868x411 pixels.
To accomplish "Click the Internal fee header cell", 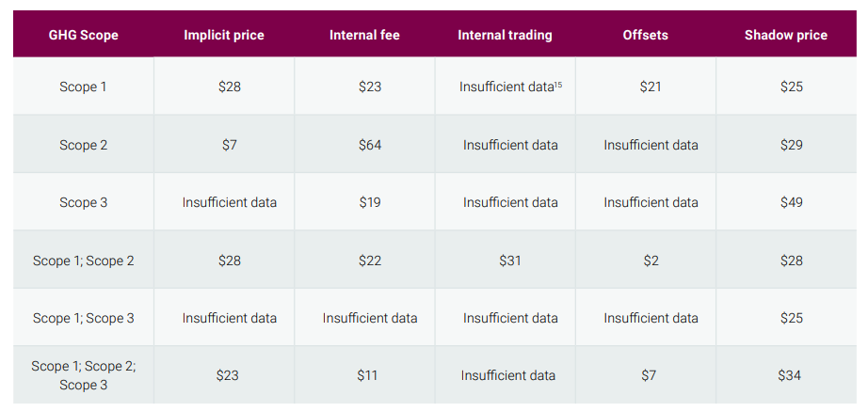I will pos(364,36).
